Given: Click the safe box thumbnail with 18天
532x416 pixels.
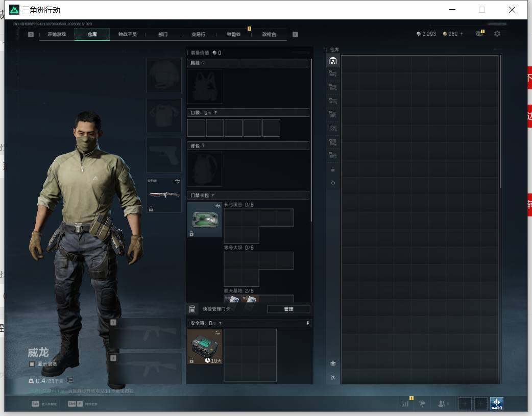Looking at the screenshot, I should (x=205, y=347).
